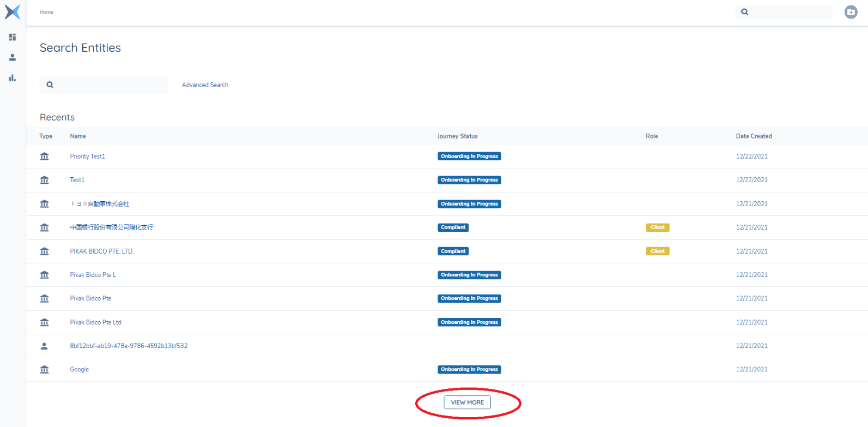Open the PIKAK BIDCO PTE. LTD. entity

[101, 251]
